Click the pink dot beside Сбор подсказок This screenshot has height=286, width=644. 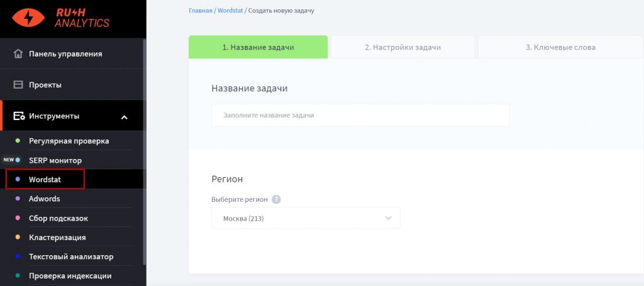[18, 218]
